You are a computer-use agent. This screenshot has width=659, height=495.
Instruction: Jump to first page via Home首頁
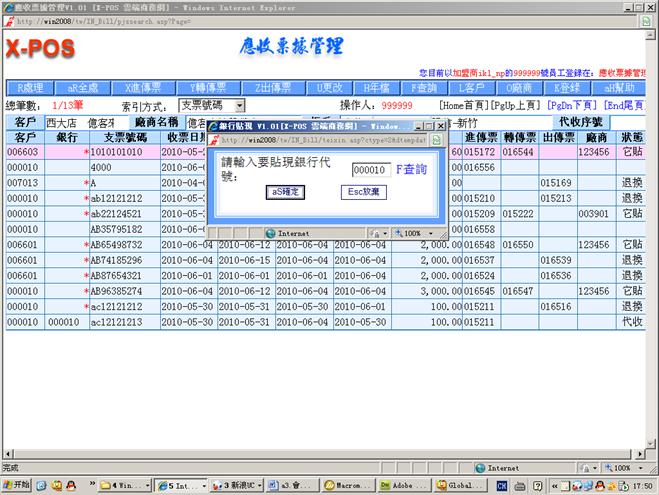[467, 105]
